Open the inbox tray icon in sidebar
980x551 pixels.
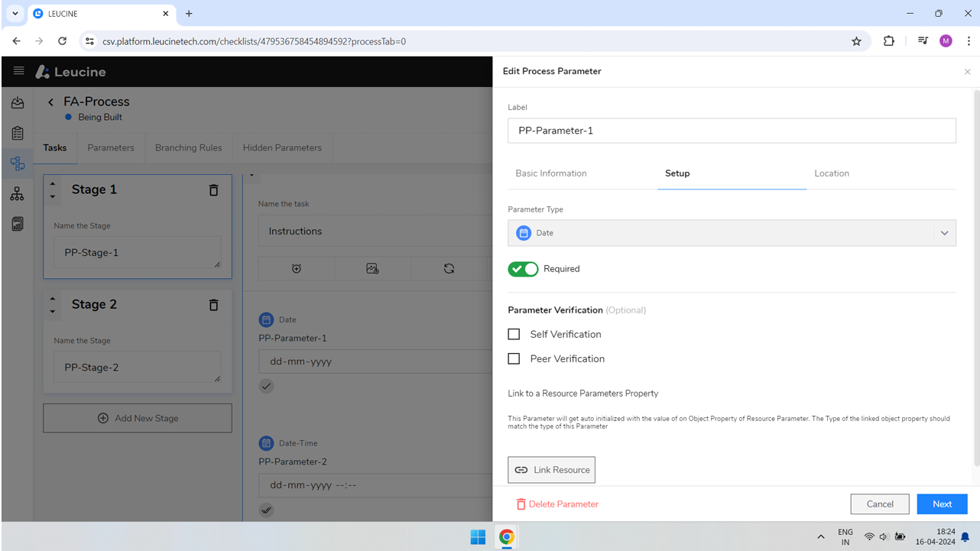(17, 102)
